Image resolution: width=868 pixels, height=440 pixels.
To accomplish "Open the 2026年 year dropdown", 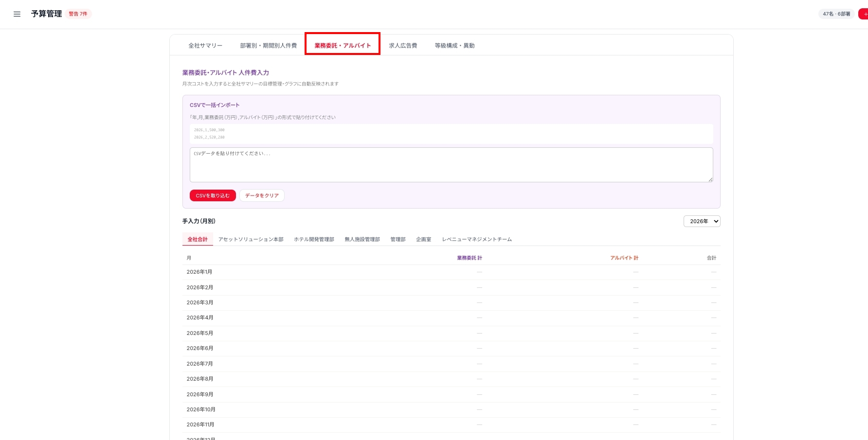I will point(702,221).
